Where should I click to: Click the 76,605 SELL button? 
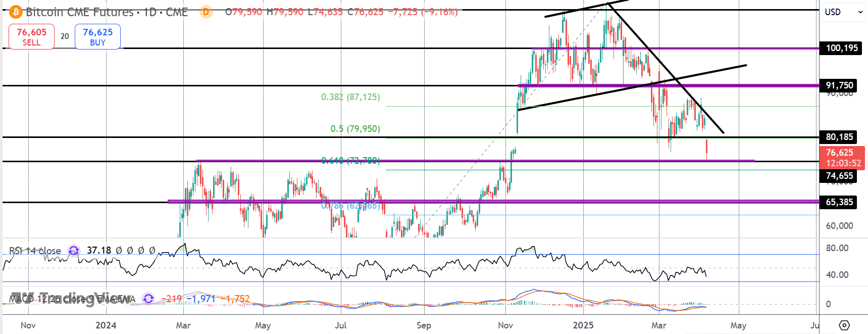pos(31,36)
